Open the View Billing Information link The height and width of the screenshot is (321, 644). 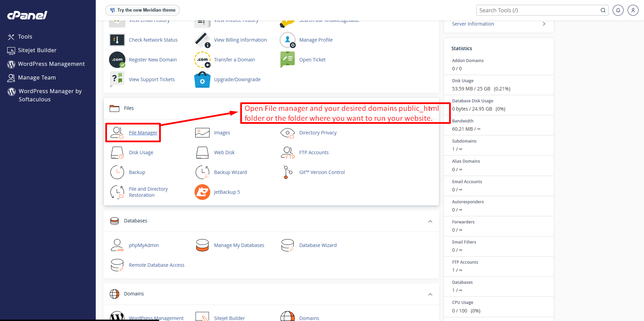(x=240, y=40)
